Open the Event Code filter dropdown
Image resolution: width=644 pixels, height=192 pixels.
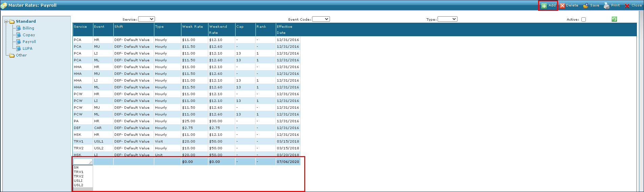(x=321, y=19)
